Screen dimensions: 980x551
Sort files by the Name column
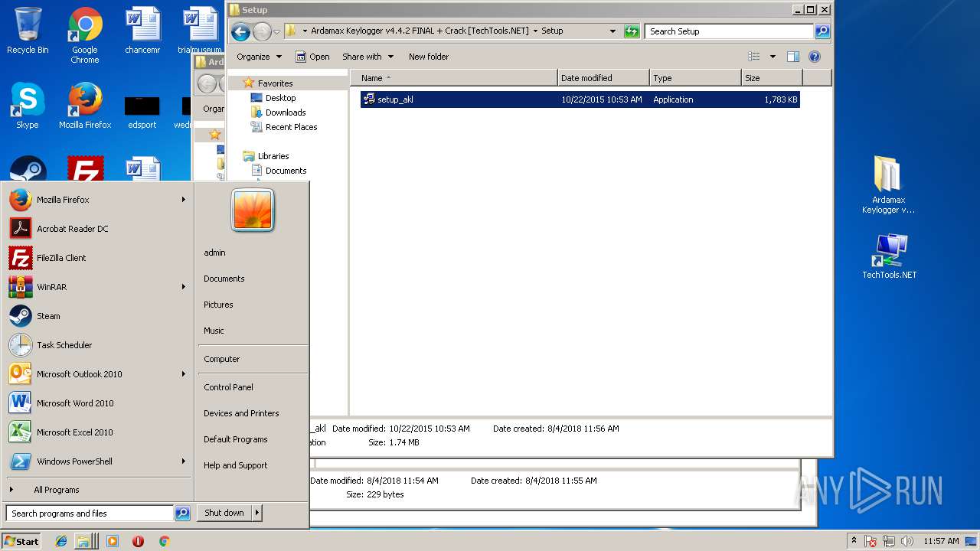[455, 78]
